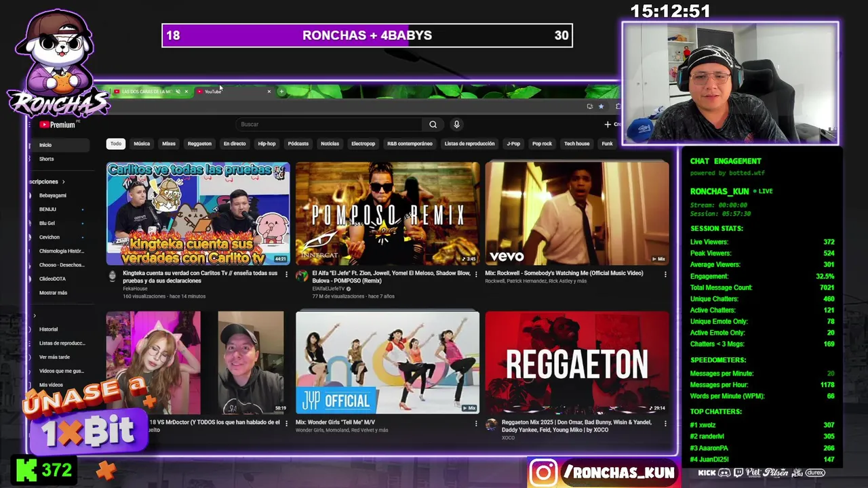Select the Mixes filter chip

coord(169,144)
